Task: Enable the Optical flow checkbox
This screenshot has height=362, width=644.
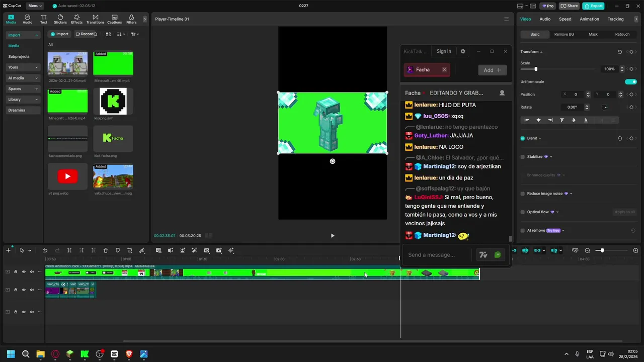Action: (x=523, y=212)
